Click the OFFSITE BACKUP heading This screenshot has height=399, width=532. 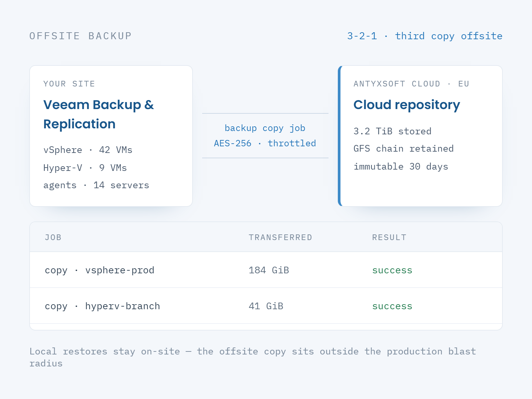coord(80,36)
